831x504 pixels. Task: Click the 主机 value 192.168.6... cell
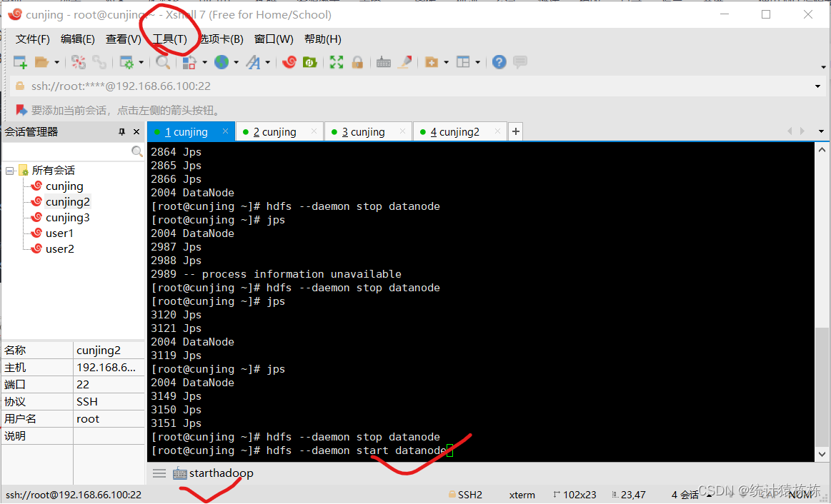tap(109, 368)
